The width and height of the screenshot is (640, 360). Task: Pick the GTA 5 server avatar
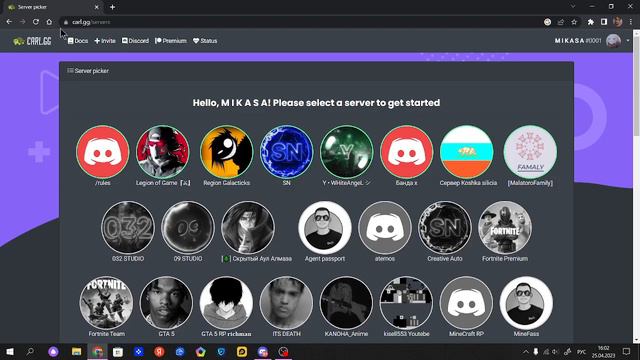pyautogui.click(x=166, y=303)
